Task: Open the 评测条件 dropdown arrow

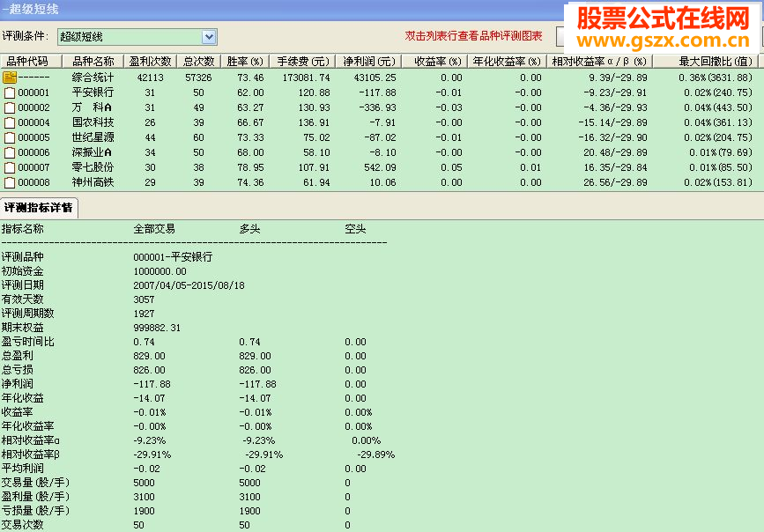Action: [209, 36]
